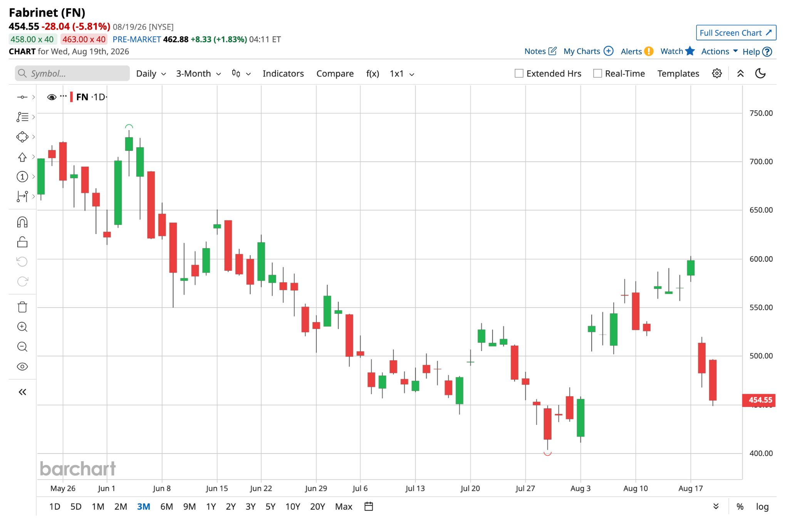
Task: Open the Indicators menu
Action: (283, 74)
